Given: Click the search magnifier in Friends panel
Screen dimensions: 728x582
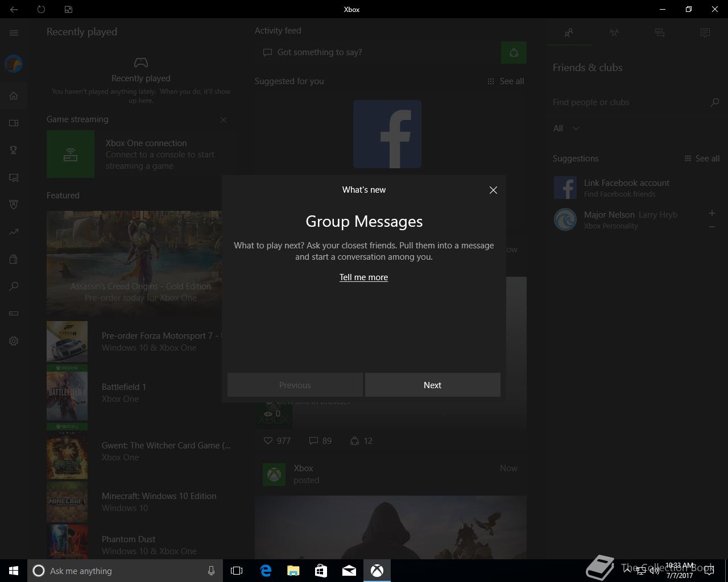Looking at the screenshot, I should point(714,102).
